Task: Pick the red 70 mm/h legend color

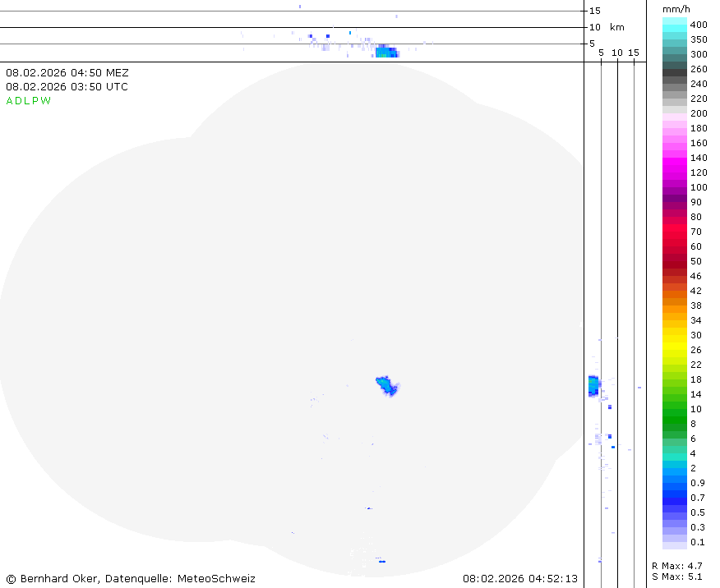Action: click(x=675, y=232)
